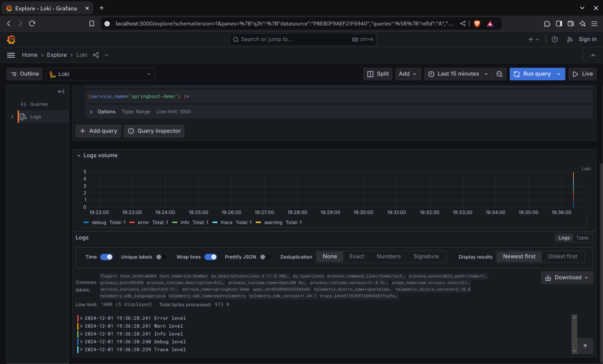This screenshot has height=364, width=603.
Task: Disable the Time toggle
Action: [x=106, y=257]
